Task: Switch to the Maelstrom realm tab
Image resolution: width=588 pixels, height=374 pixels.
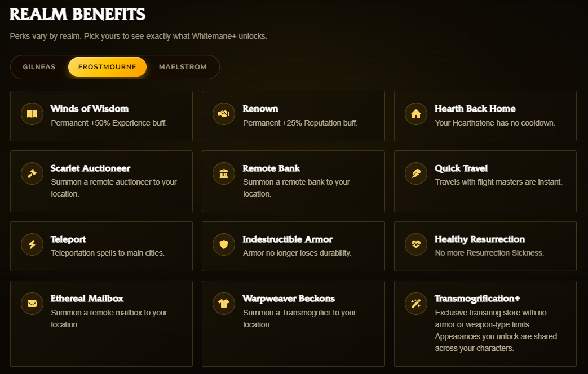Action: pyautogui.click(x=183, y=67)
